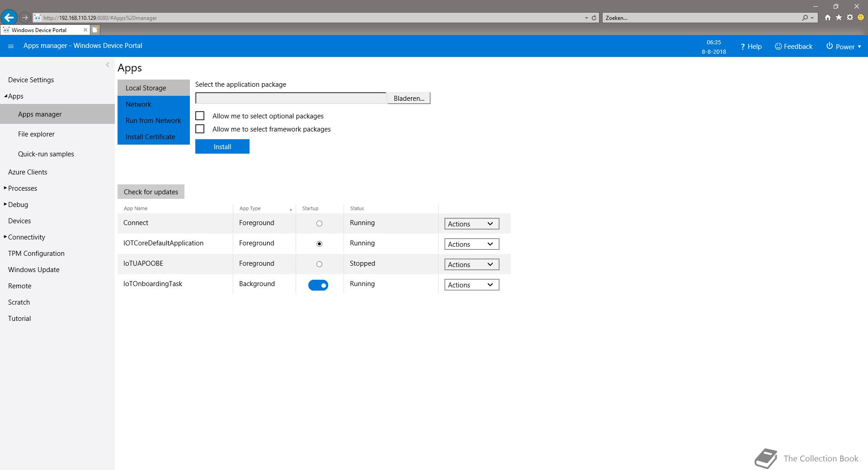Expand the Processes tree section
Viewport: 868px width, 470px height.
coord(5,188)
